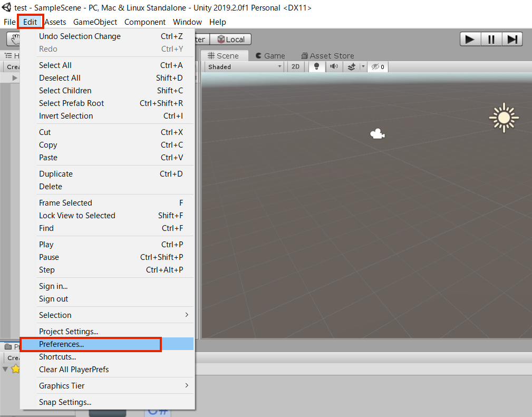Open the Project Settings... menu entry

coord(69,332)
